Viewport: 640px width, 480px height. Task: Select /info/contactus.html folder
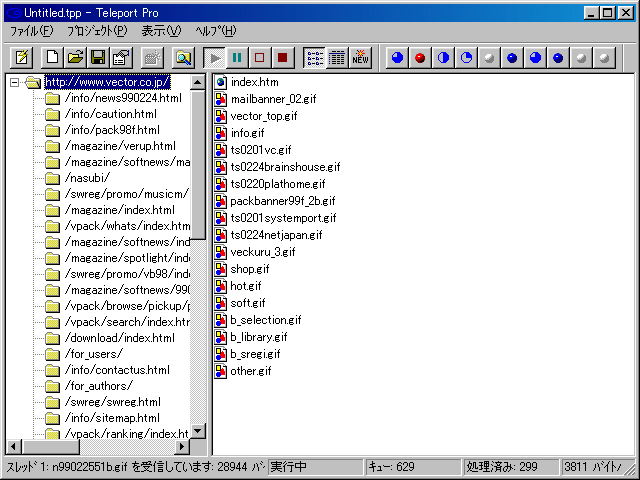117,370
